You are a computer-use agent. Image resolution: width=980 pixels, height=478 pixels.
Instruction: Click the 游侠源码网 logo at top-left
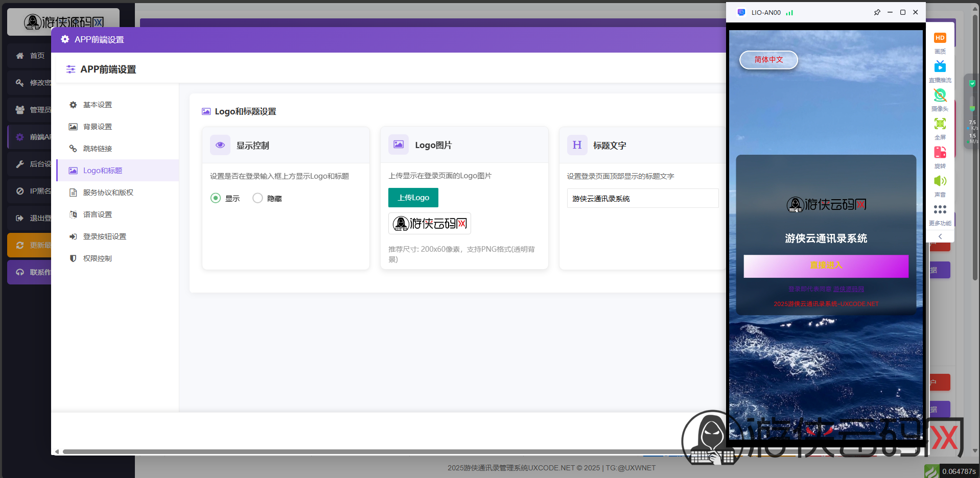click(x=63, y=21)
